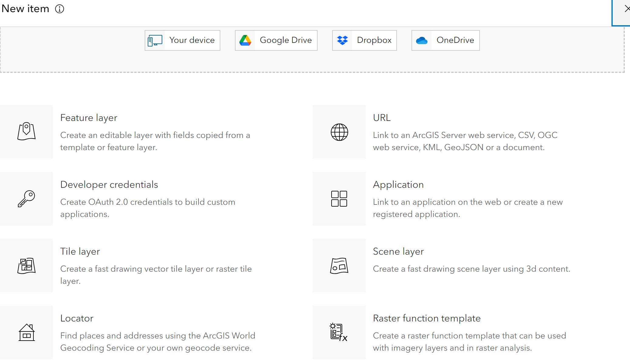This screenshot has width=630, height=364.
Task: Select OneDrive upload option
Action: [x=446, y=40]
